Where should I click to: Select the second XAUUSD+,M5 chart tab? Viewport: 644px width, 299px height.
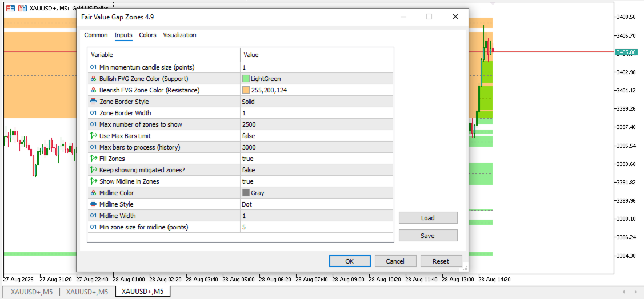[87, 292]
